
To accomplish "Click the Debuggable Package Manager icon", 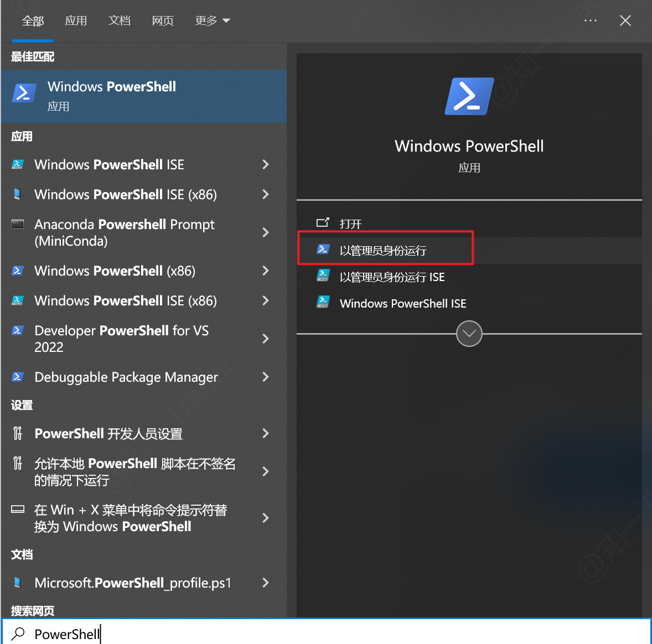I will click(x=18, y=377).
